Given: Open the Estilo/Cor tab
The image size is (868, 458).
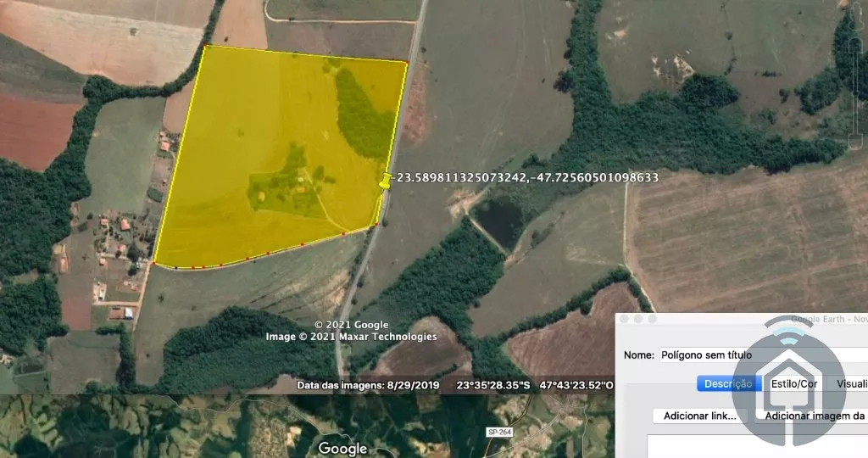Looking at the screenshot, I should pyautogui.click(x=793, y=383).
